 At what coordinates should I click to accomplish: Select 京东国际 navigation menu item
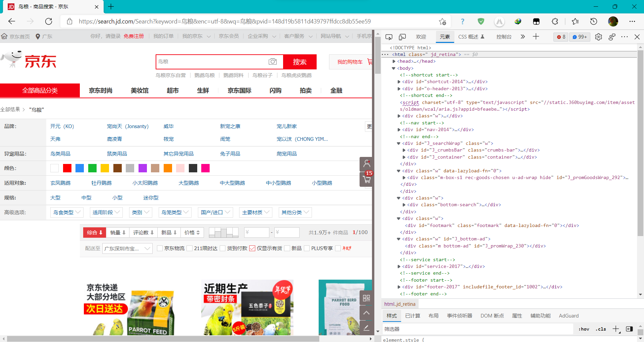pos(239,91)
